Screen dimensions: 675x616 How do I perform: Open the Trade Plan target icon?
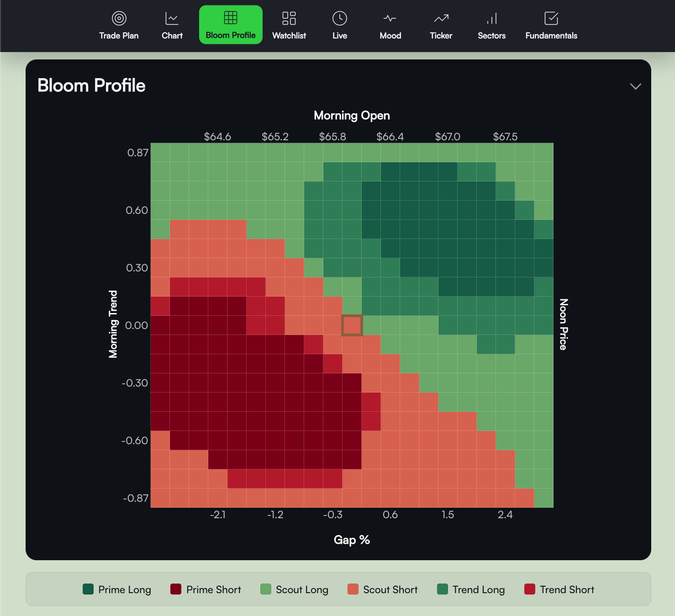pyautogui.click(x=119, y=18)
